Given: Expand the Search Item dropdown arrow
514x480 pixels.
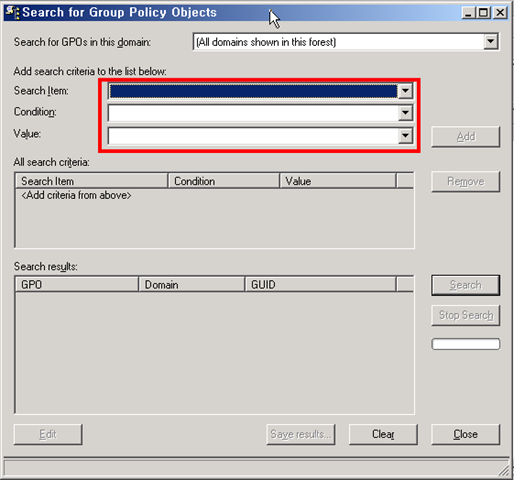Looking at the screenshot, I should point(405,91).
